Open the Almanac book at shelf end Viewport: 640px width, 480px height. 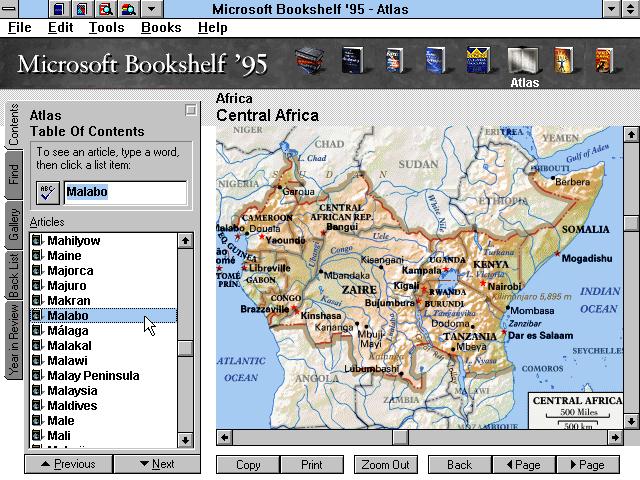[604, 60]
